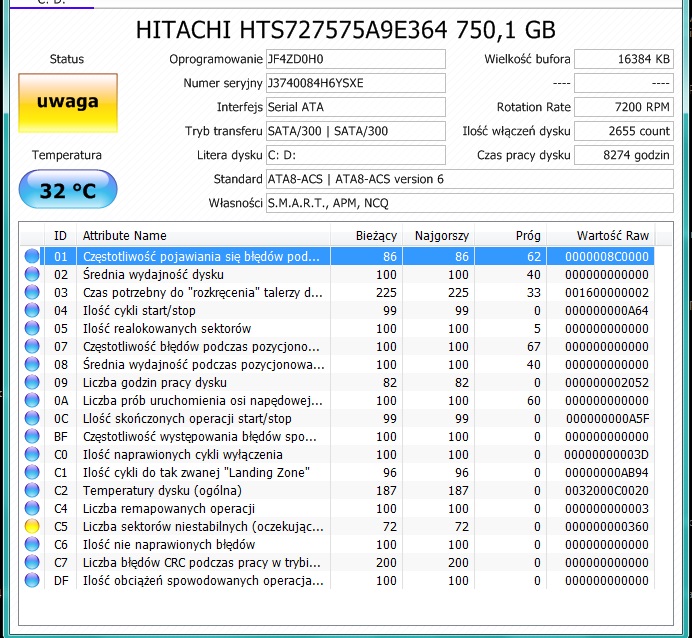
Task: Click the 'Attribute Name' column header
Action: coord(203,236)
